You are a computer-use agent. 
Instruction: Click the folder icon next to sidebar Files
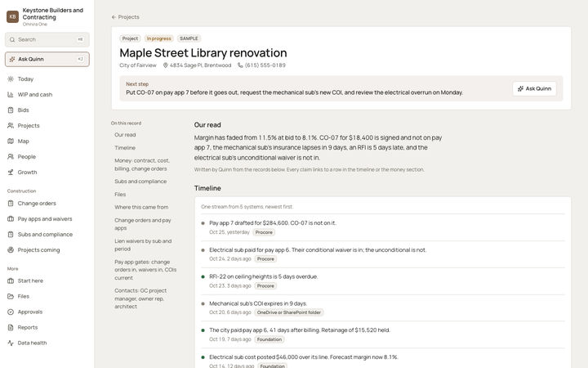(x=11, y=296)
